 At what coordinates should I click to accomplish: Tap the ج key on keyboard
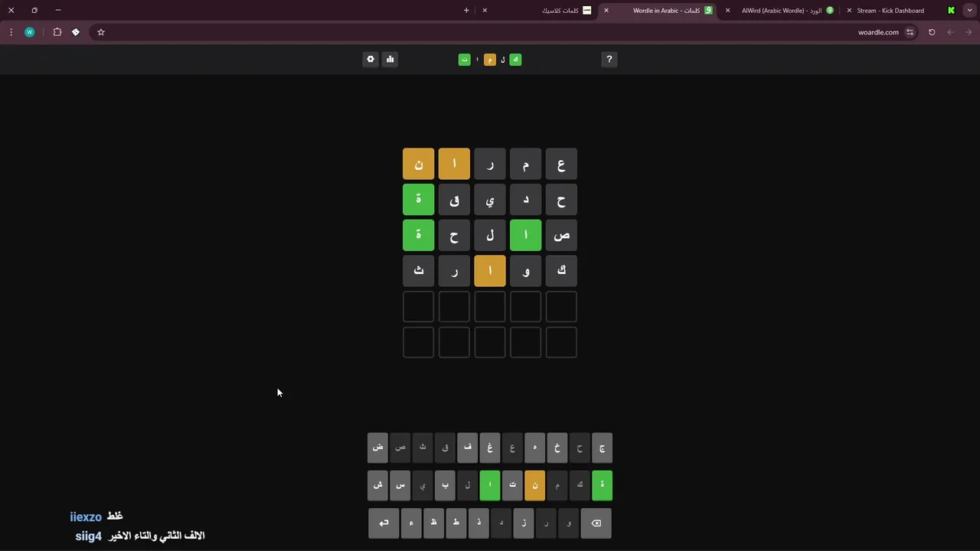pyautogui.click(x=603, y=448)
